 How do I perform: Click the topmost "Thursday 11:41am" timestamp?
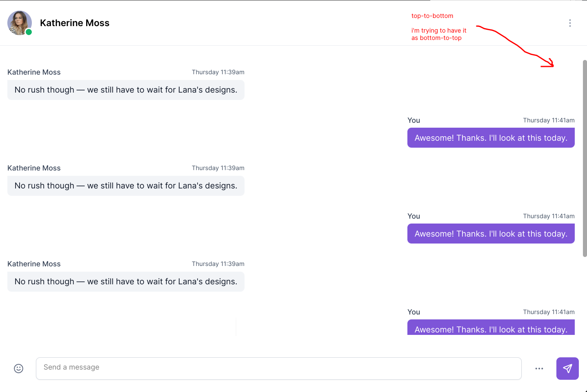tap(549, 120)
